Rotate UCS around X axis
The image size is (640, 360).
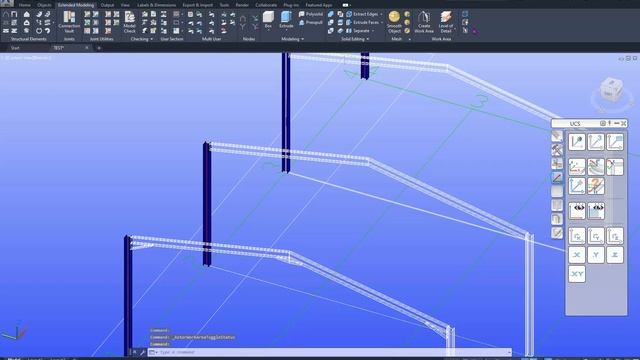click(x=577, y=236)
